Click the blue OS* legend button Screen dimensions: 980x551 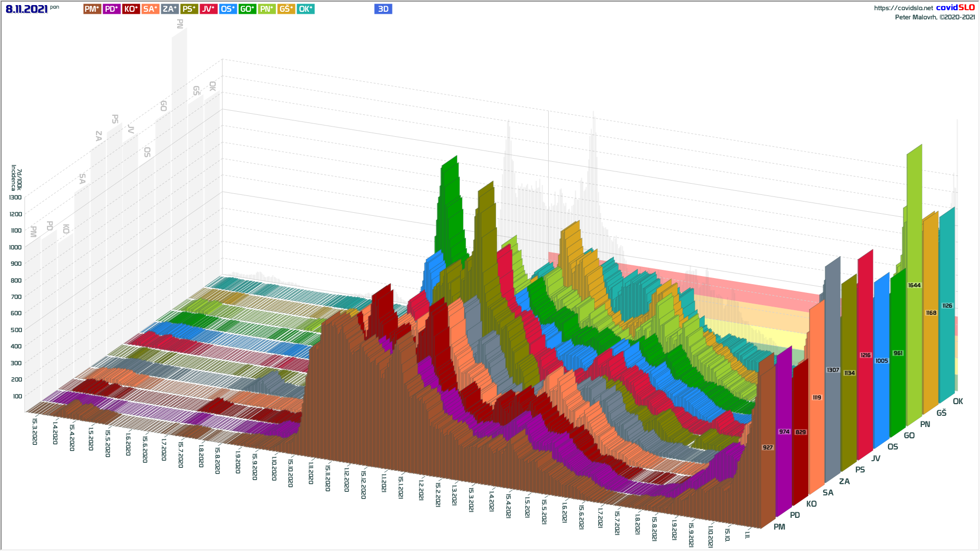228,9
